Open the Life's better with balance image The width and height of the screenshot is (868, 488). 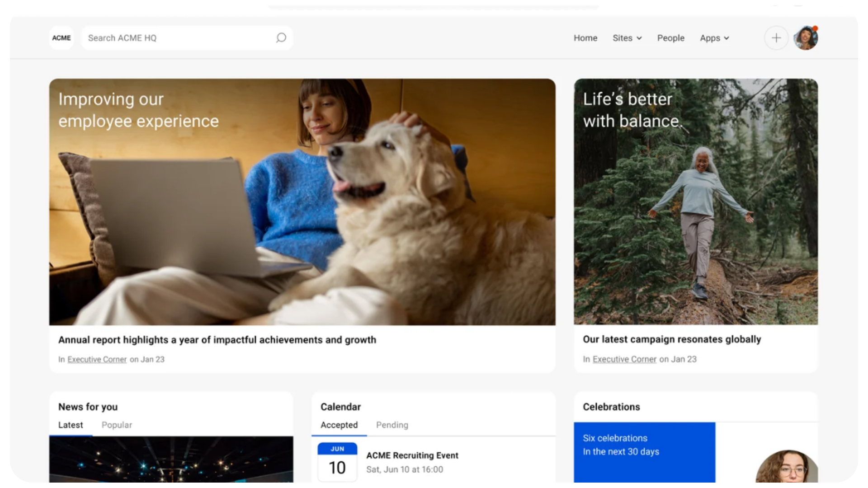[696, 202]
